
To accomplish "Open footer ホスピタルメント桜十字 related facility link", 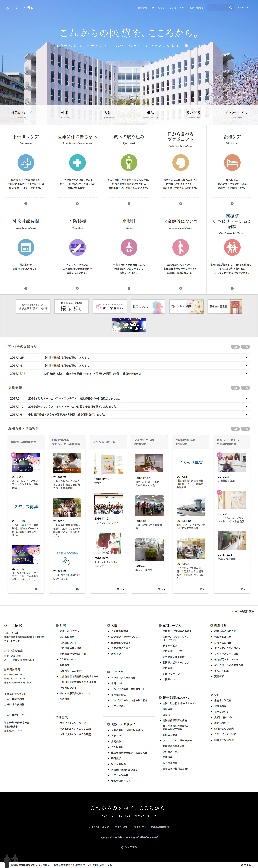I will pos(73,723).
